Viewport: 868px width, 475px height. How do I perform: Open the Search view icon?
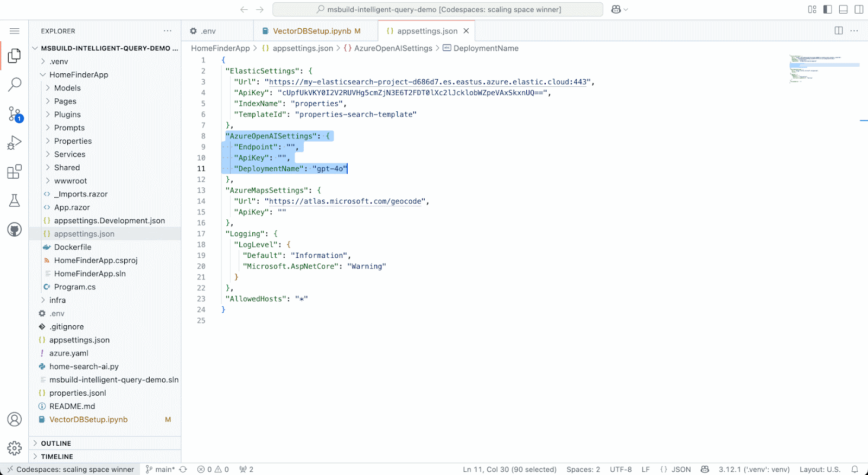pyautogui.click(x=15, y=84)
